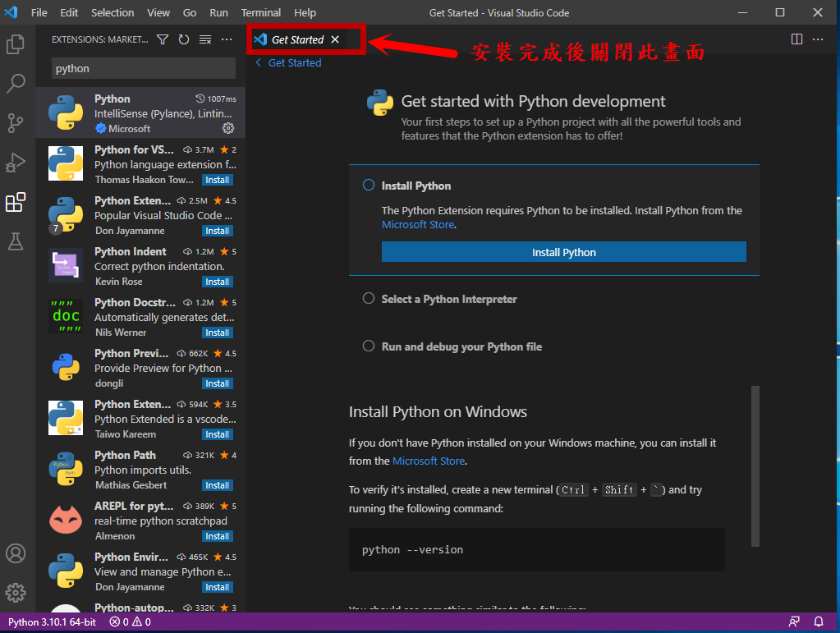Viewport: 840px width, 633px height.
Task: Click the Get Started page scrollbar
Action: coord(755,466)
